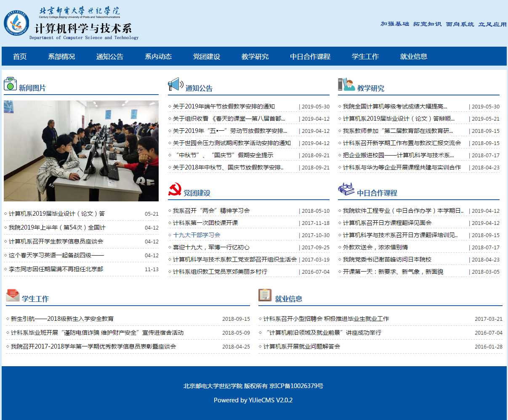The image size is (508, 420).
Task: Click the teacher icon beside 教学研究
Action: coord(346,85)
